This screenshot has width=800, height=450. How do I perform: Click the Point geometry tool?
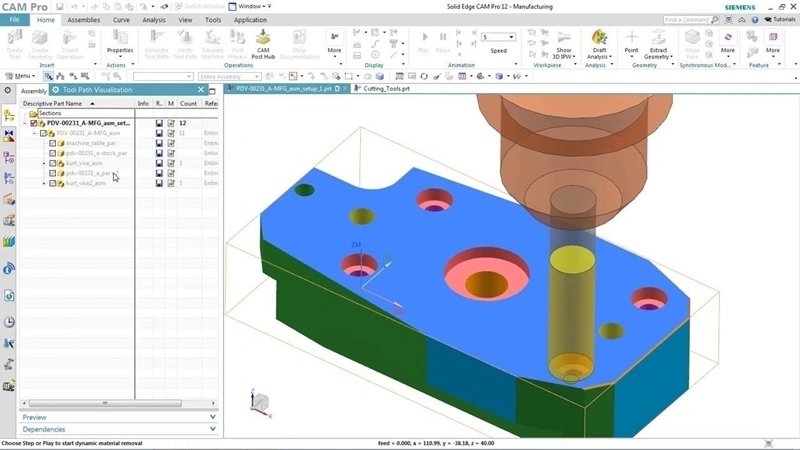point(631,42)
